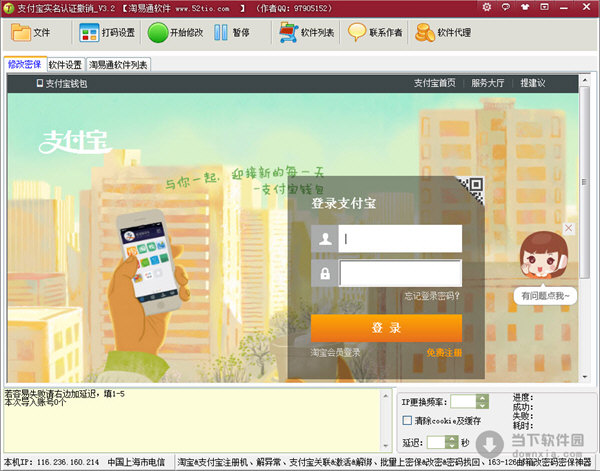
Task: Click 中国上海市电信 status bar text
Action: [x=136, y=462]
